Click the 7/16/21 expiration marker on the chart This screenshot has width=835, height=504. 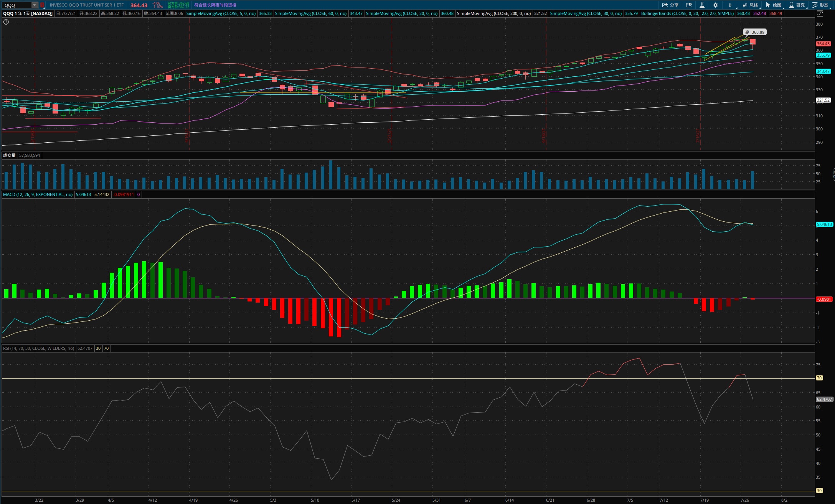(x=698, y=135)
